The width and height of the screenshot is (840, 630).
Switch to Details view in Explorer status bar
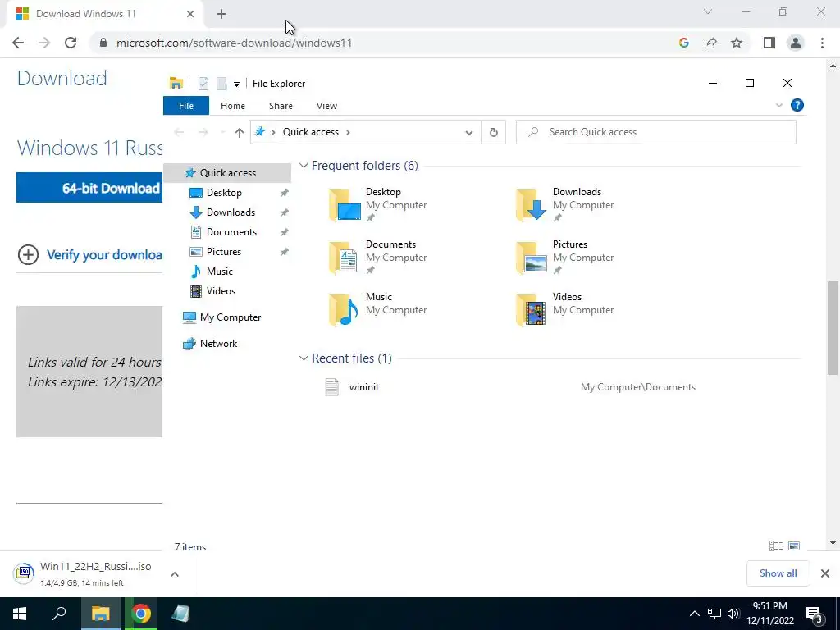(776, 546)
